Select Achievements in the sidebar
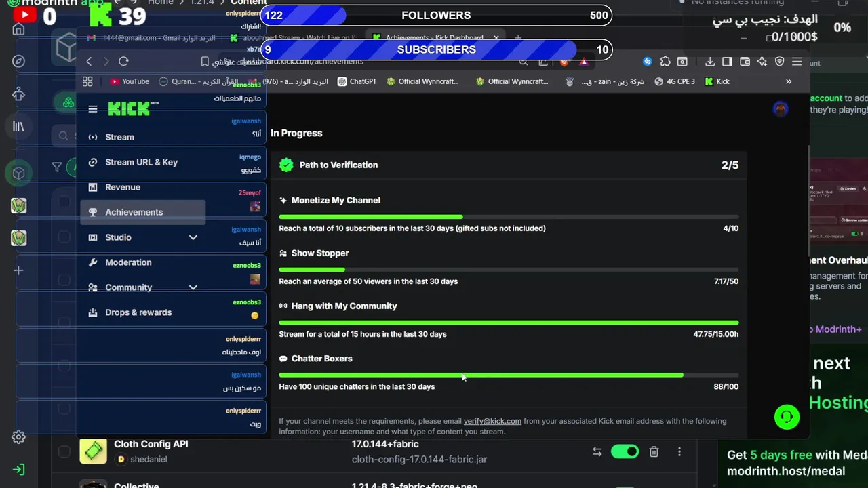This screenshot has width=868, height=488. 142,212
